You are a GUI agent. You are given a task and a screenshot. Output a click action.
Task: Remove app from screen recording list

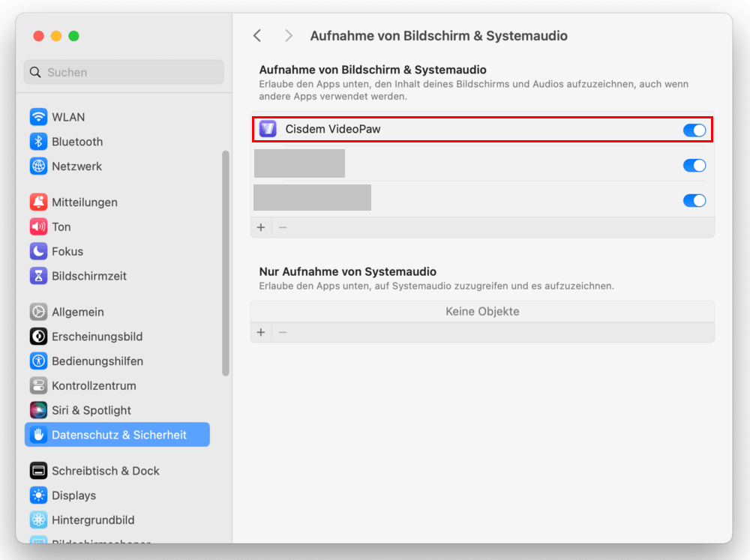[283, 228]
